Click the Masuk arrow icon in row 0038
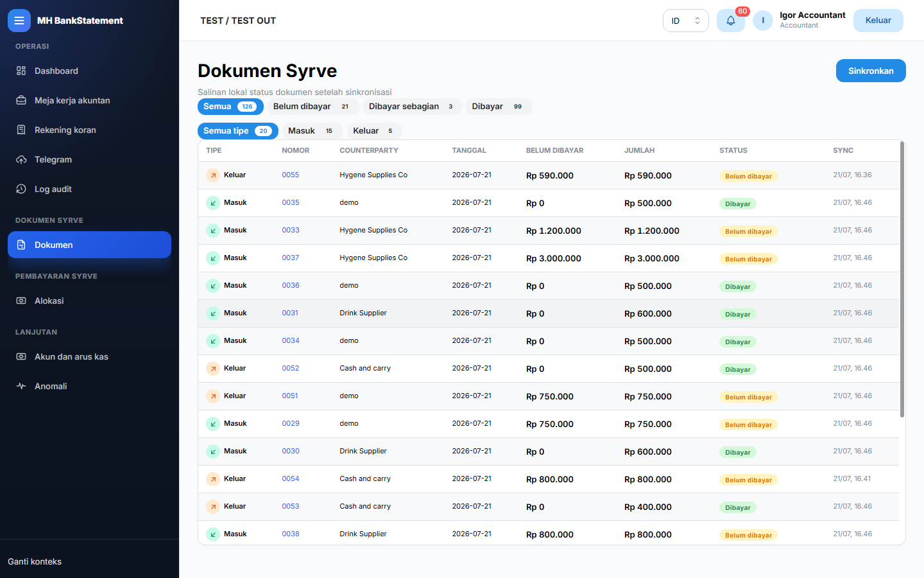Screen dimensions: 924x578 pyautogui.click(x=213, y=534)
